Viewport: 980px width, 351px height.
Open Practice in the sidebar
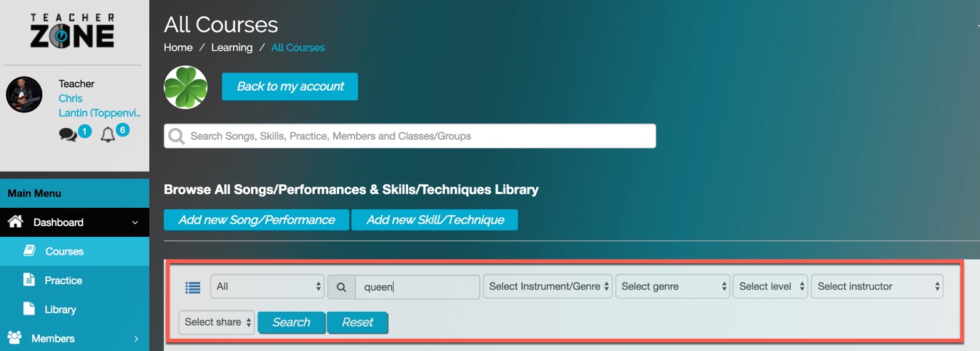(74, 281)
